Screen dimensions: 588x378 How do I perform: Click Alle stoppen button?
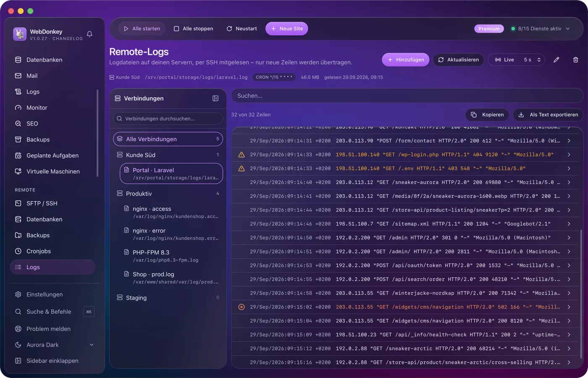click(193, 29)
